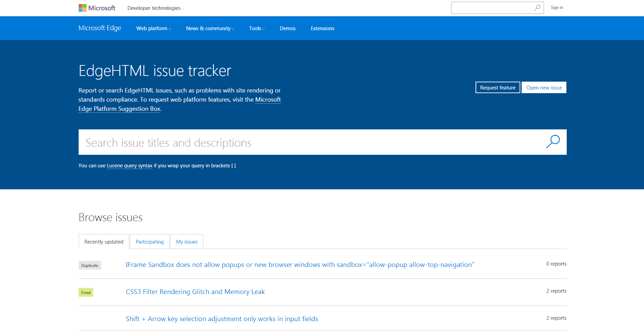Click Sign in
644x336 pixels.
pyautogui.click(x=557, y=7)
